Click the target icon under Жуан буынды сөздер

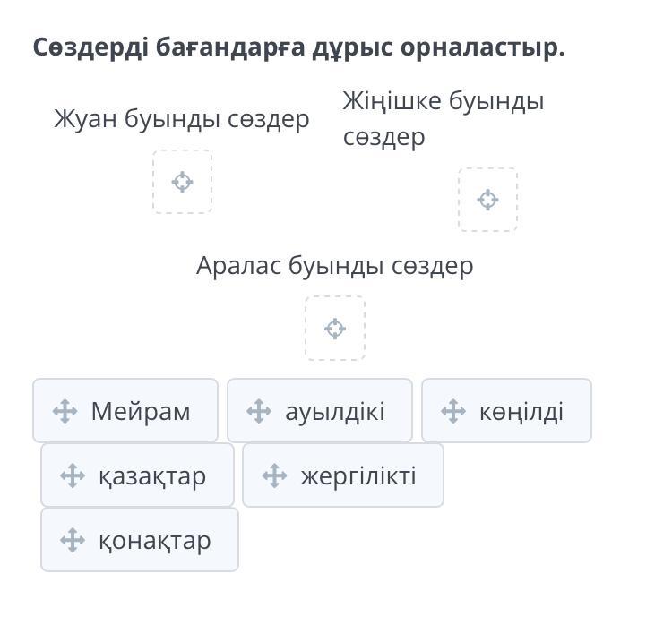pyautogui.click(x=182, y=182)
